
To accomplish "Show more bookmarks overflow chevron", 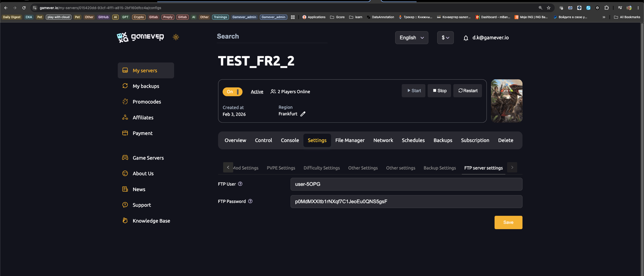I will coord(604,17).
